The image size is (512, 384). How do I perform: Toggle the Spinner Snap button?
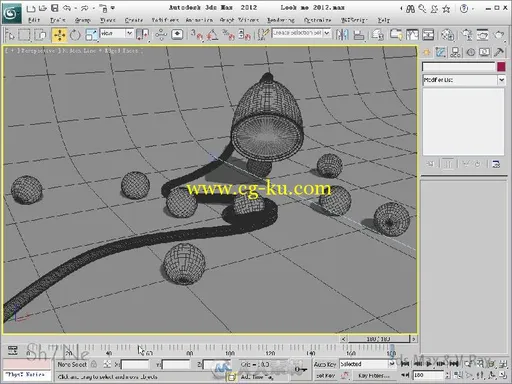pyautogui.click(x=245, y=35)
